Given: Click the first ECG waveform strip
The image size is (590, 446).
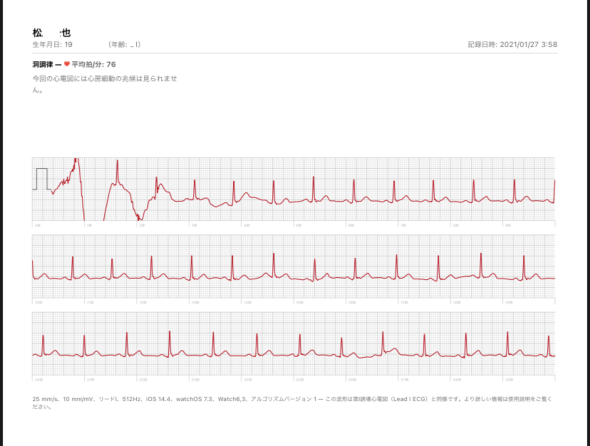Looking at the screenshot, I should [x=293, y=189].
